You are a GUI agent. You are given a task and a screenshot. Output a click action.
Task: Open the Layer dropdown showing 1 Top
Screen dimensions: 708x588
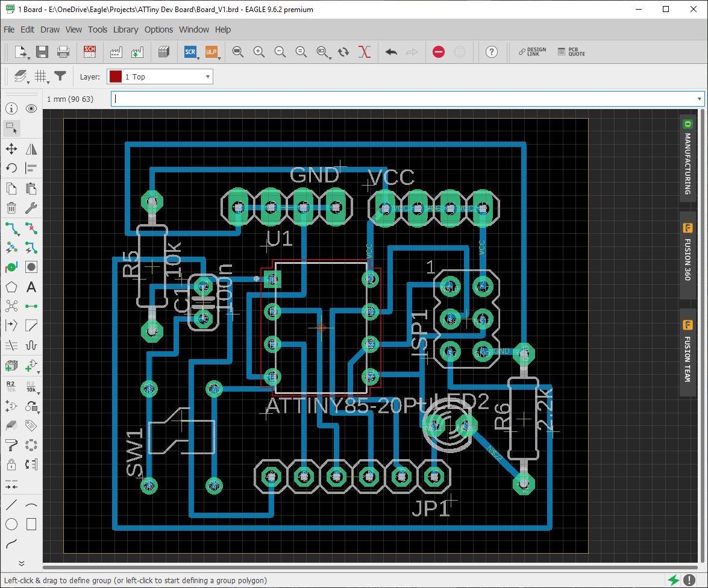(160, 77)
